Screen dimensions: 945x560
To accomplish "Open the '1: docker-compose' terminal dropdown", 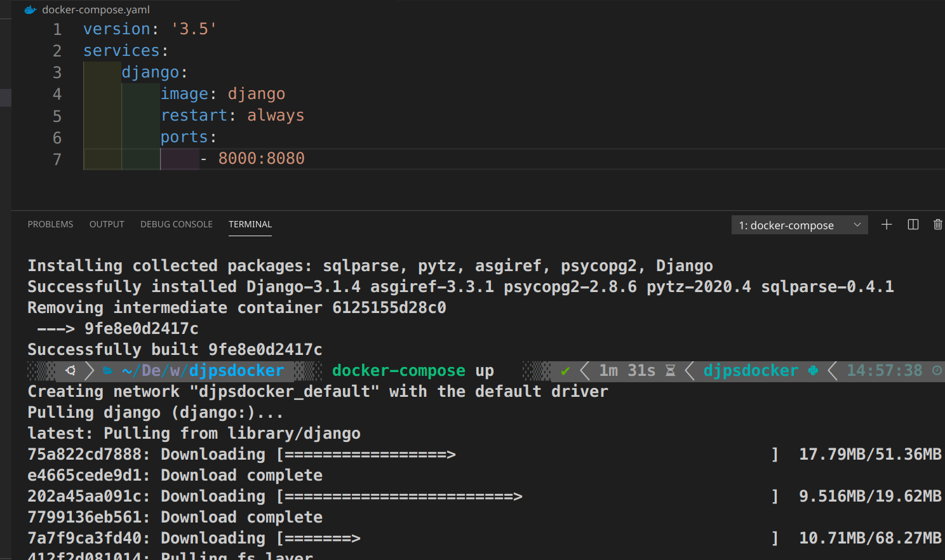I will tap(800, 225).
